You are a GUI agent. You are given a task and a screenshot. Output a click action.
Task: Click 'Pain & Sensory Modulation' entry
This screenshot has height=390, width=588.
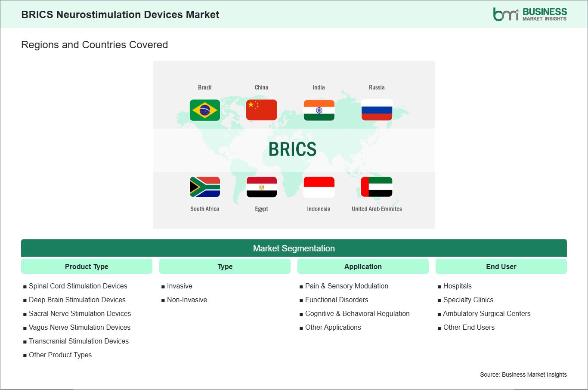pos(347,286)
